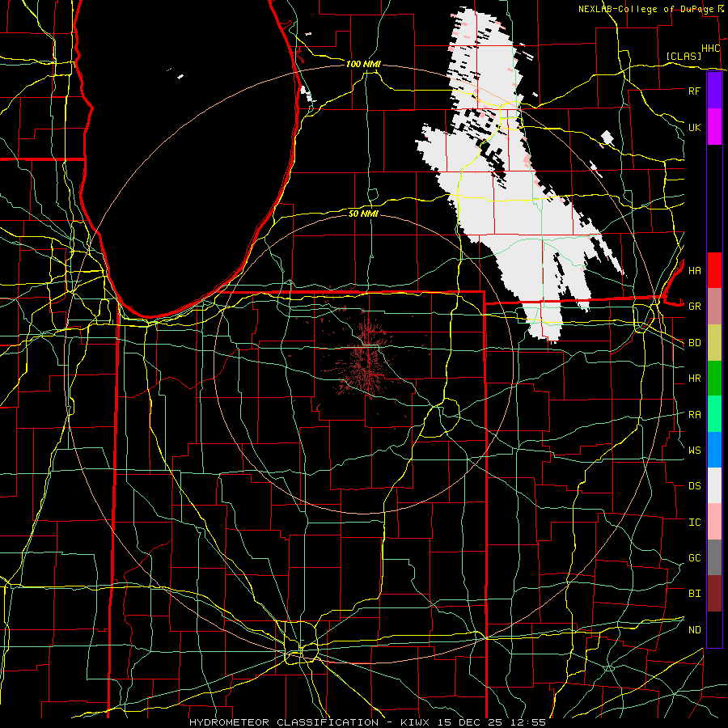
Task: Click the WS legend label text
Action: (695, 451)
